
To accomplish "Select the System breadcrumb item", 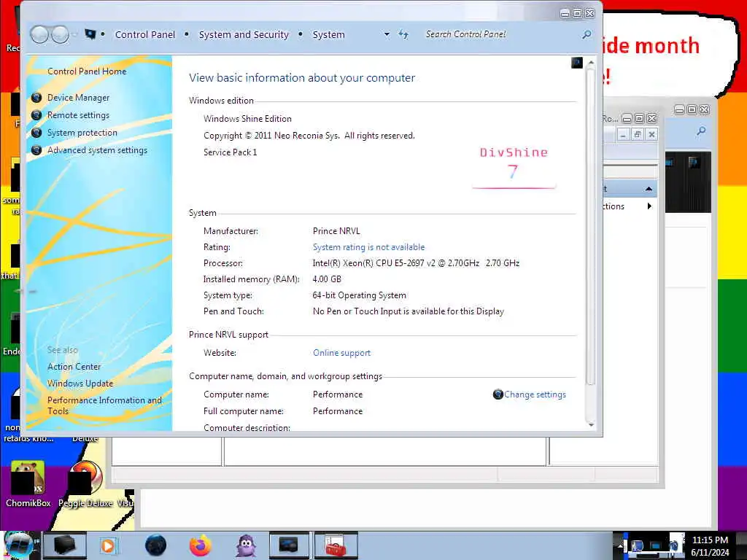I will click(328, 34).
